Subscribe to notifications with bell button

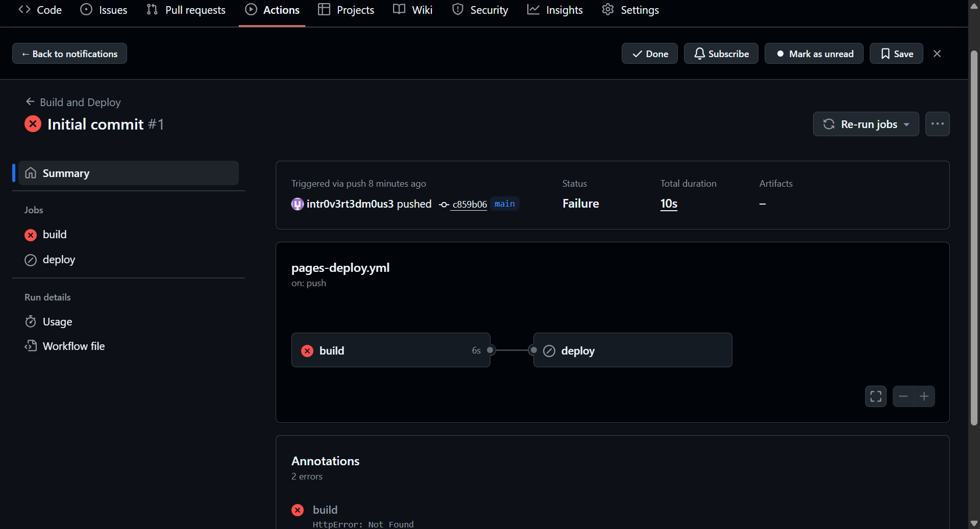coord(721,54)
